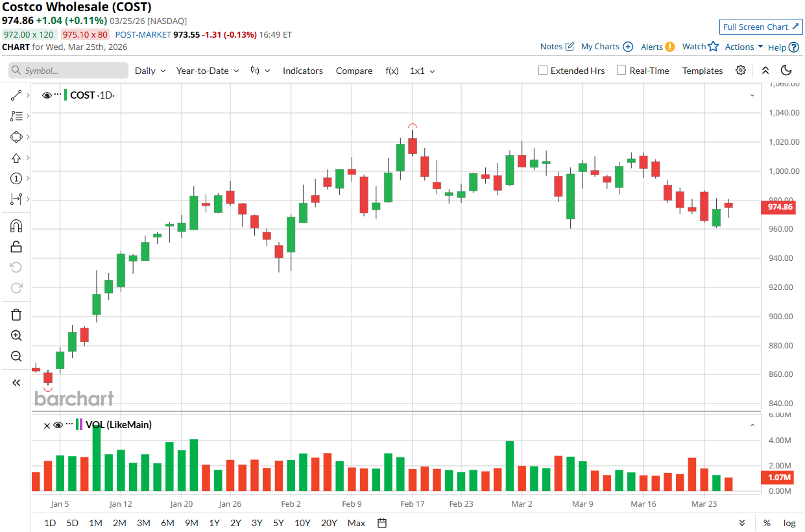The image size is (805, 532).
Task: Expand measure tool submenu arrow
Action: (x=27, y=199)
